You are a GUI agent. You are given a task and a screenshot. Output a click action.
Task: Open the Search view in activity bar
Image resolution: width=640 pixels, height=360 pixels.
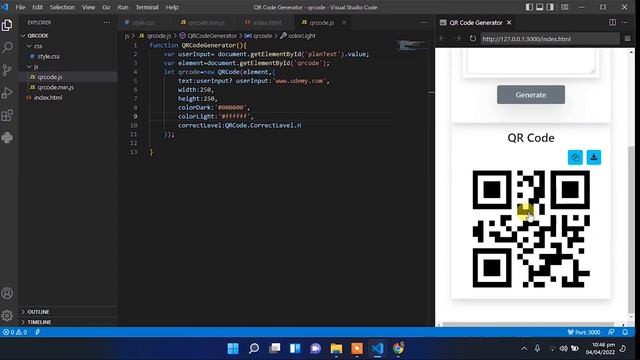tap(7, 48)
